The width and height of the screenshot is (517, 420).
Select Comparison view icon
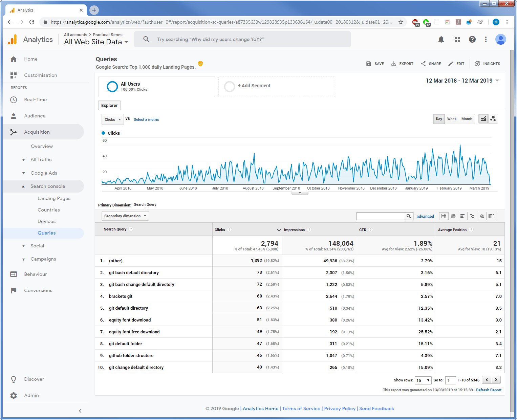472,216
